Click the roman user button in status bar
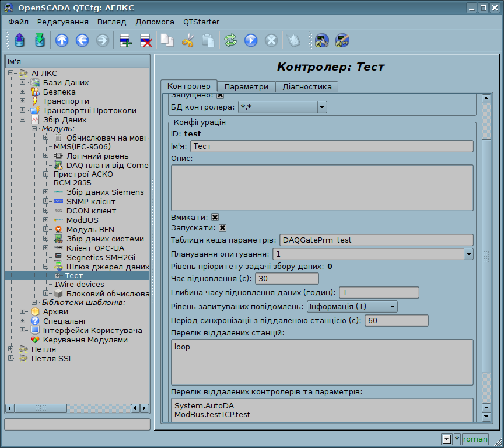Image resolution: width=504 pixels, height=448 pixels. (x=475, y=439)
